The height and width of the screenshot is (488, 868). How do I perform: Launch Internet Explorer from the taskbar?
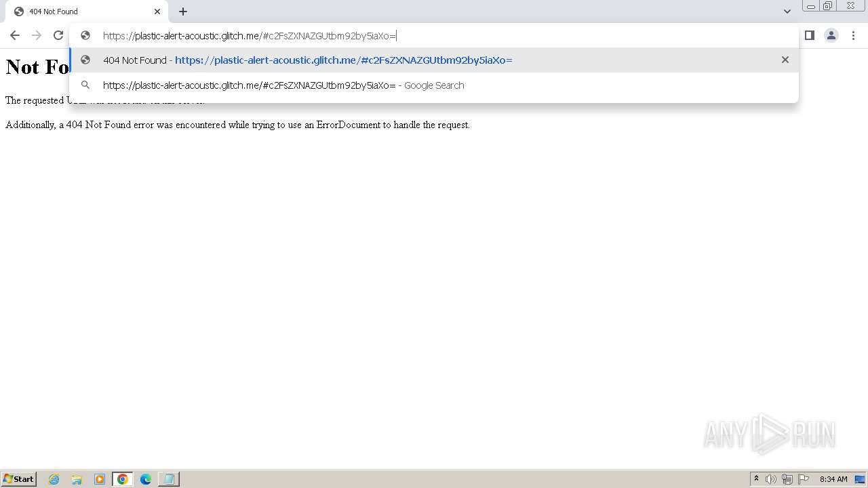click(54, 479)
